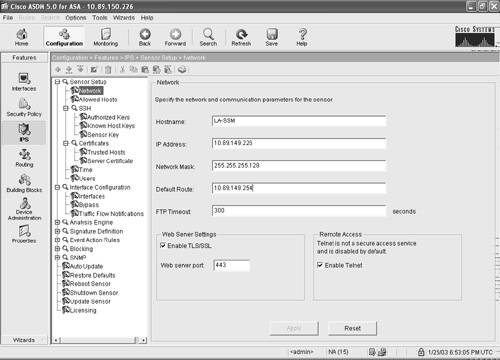Click the Reset button
Screen dimensions: 500x360
[x=352, y=328]
